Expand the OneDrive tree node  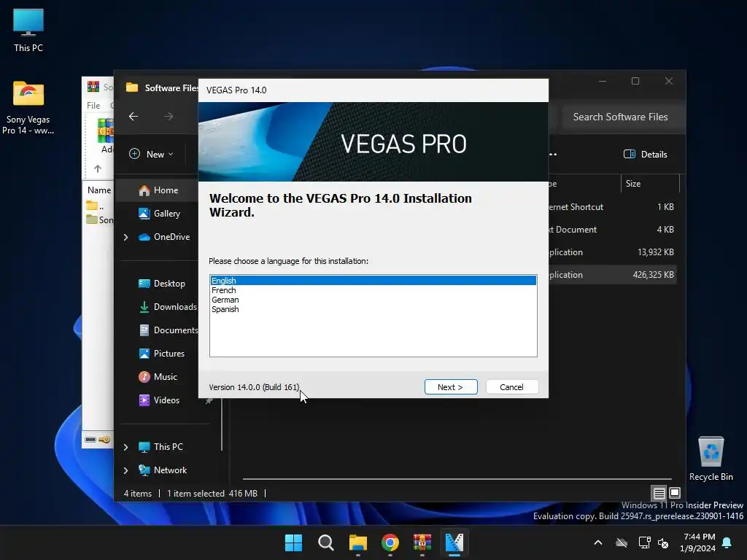pos(125,237)
